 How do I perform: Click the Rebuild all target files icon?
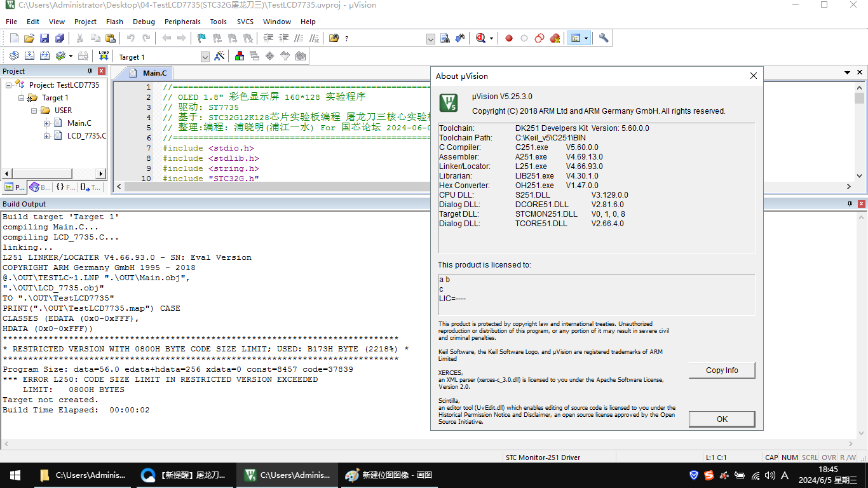44,56
